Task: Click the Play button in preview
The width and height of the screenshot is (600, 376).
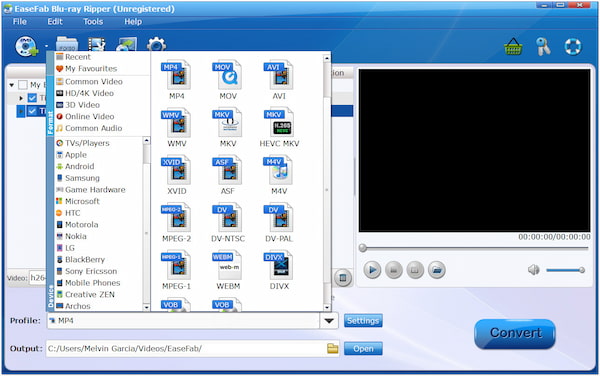Action: [x=372, y=270]
